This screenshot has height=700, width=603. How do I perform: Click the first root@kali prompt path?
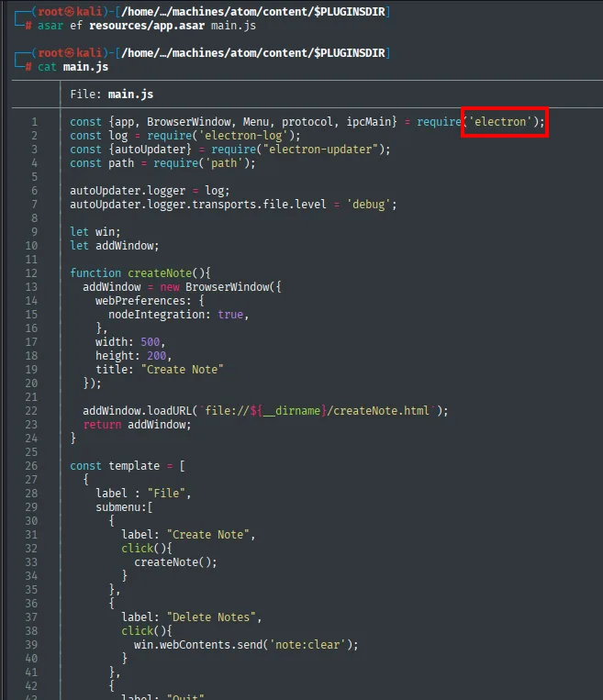[x=252, y=12]
